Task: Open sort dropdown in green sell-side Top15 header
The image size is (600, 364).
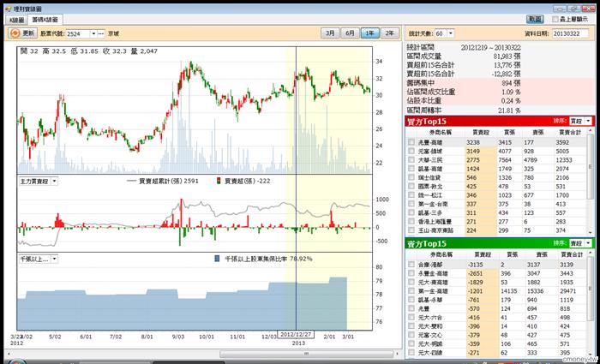Action: pos(588,243)
